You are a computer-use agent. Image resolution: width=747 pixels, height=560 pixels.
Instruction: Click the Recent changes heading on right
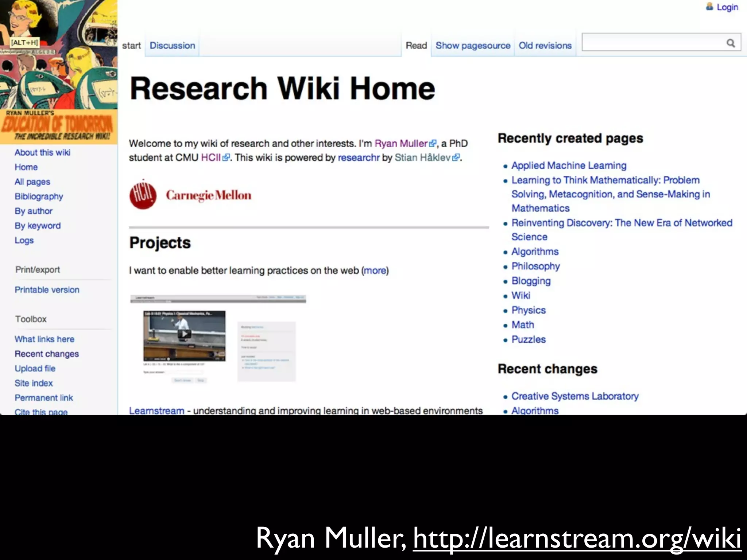(x=547, y=369)
